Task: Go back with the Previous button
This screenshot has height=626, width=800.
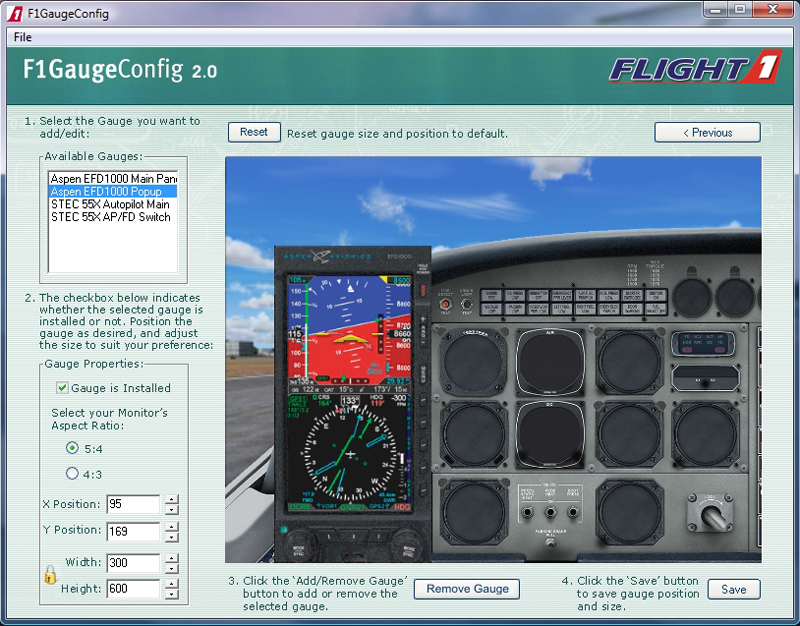Action: pyautogui.click(x=707, y=133)
